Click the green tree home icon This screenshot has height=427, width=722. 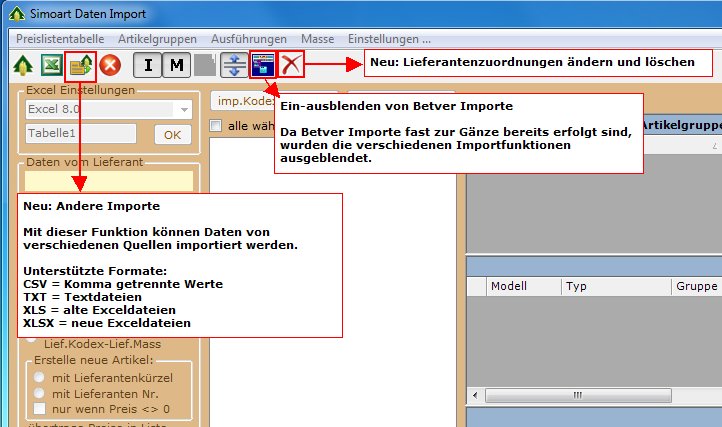click(x=22, y=66)
